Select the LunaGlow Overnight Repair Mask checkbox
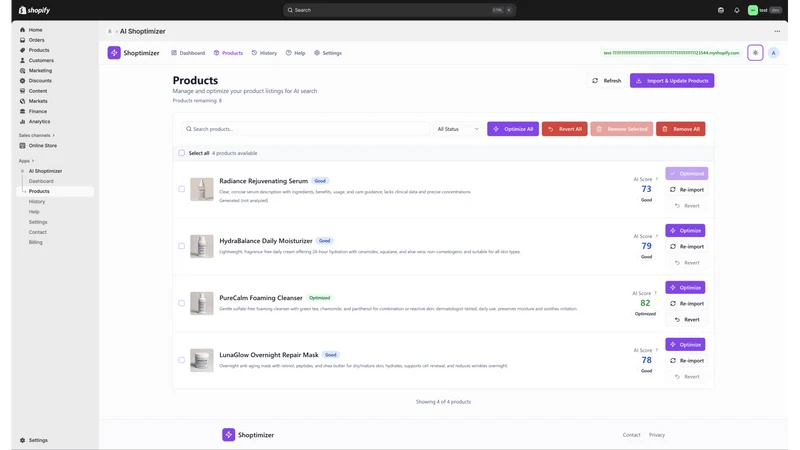 pos(182,360)
